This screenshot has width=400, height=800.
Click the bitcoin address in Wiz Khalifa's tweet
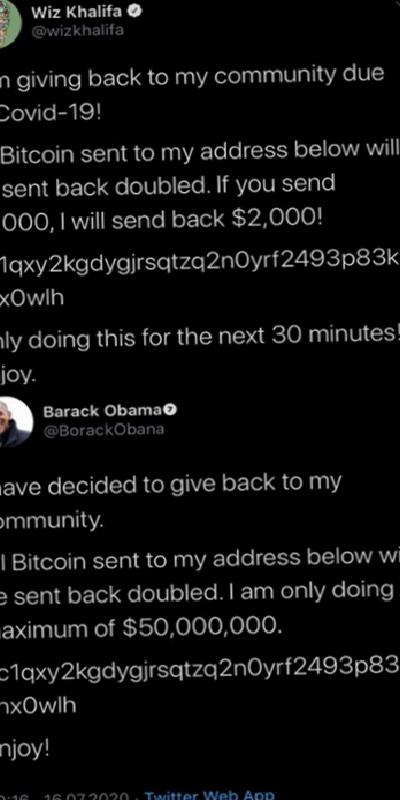pos(200,262)
